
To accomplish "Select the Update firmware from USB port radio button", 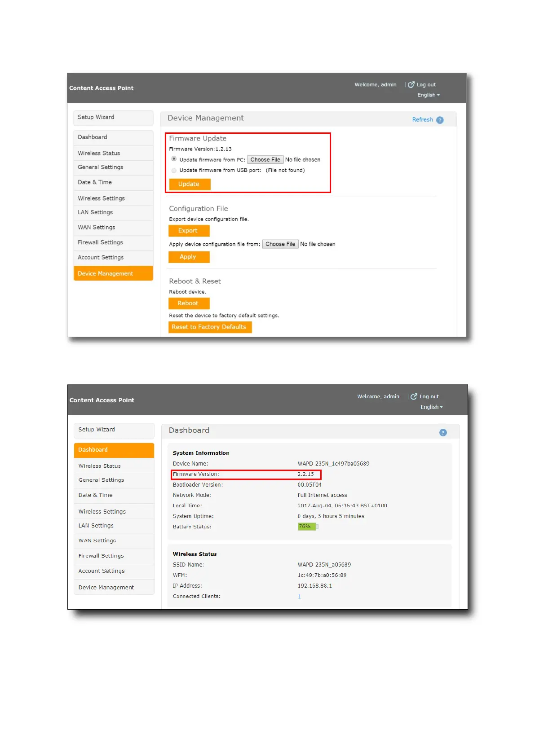I will (x=174, y=170).
